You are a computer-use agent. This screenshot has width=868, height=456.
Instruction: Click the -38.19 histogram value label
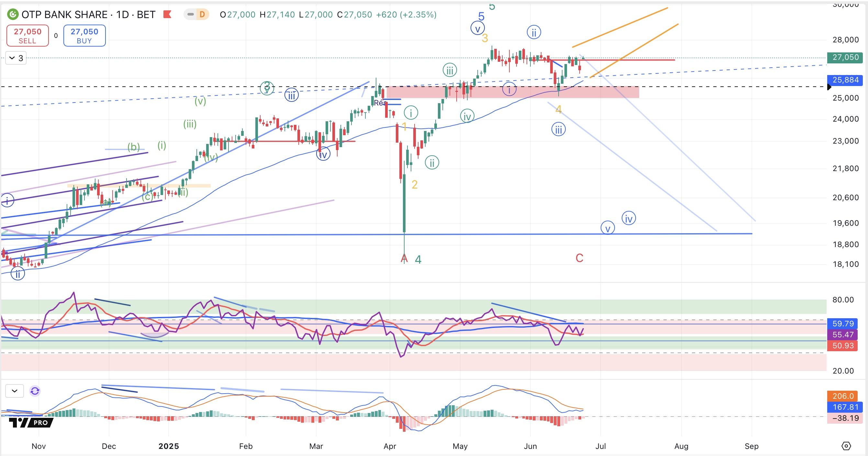845,418
